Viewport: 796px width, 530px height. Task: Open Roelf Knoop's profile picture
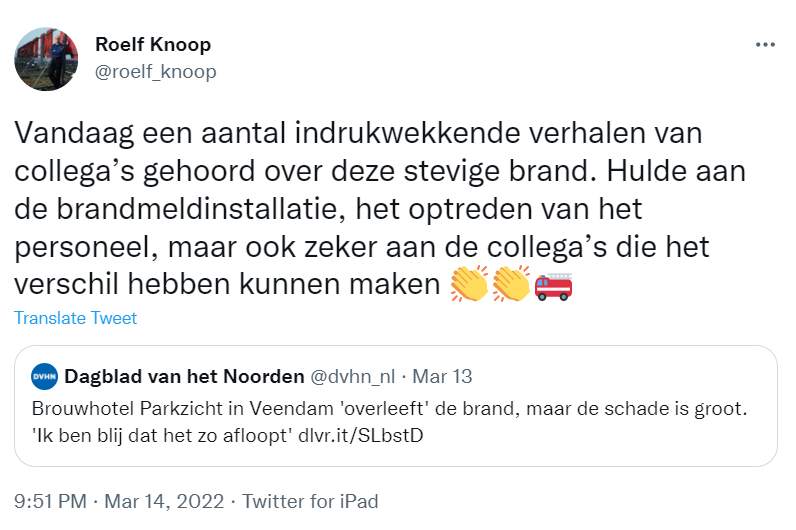(x=46, y=59)
